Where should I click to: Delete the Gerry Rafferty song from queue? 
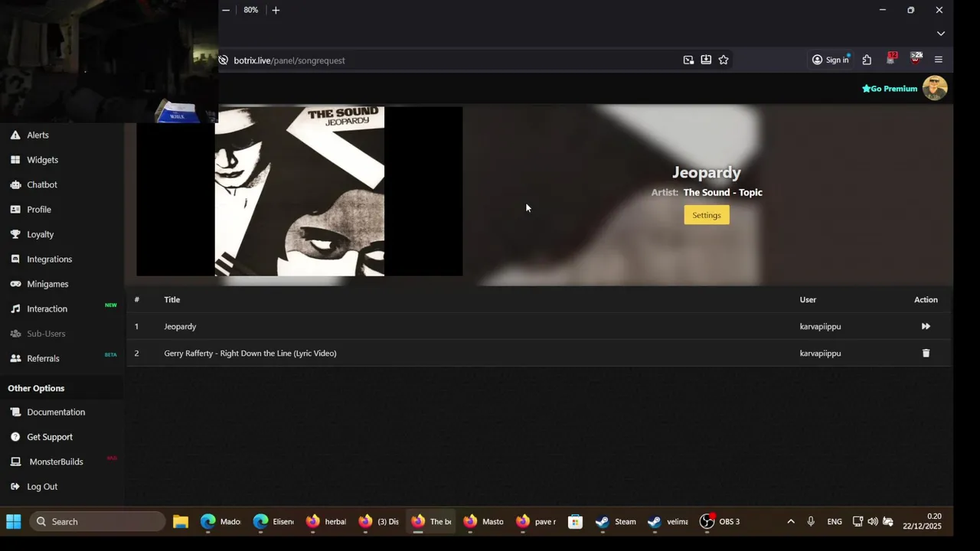click(926, 353)
